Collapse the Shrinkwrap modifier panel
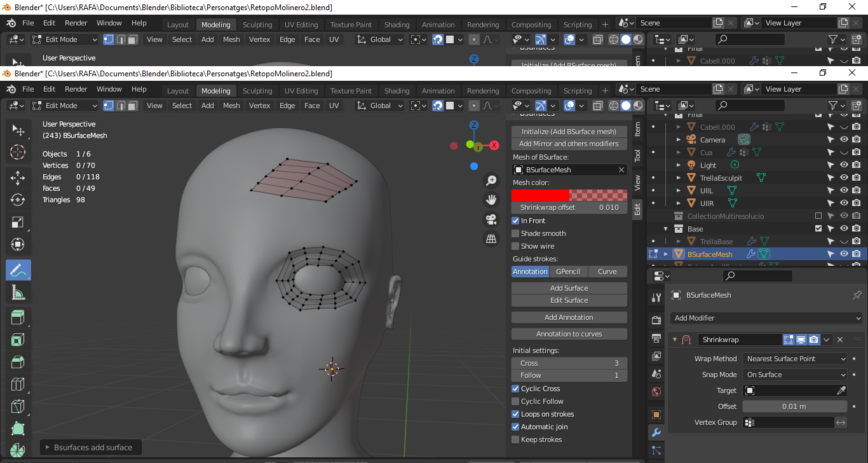Image resolution: width=868 pixels, height=463 pixels. pyautogui.click(x=675, y=340)
